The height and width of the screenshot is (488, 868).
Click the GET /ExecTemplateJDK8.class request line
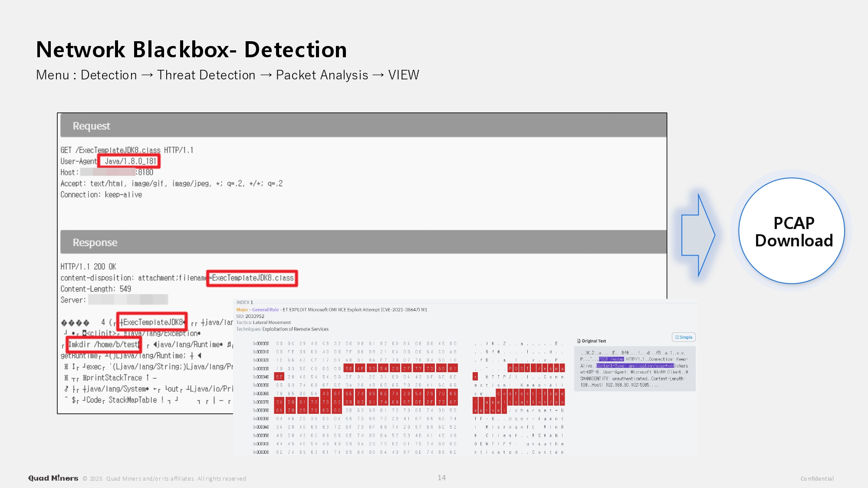pyautogui.click(x=127, y=150)
